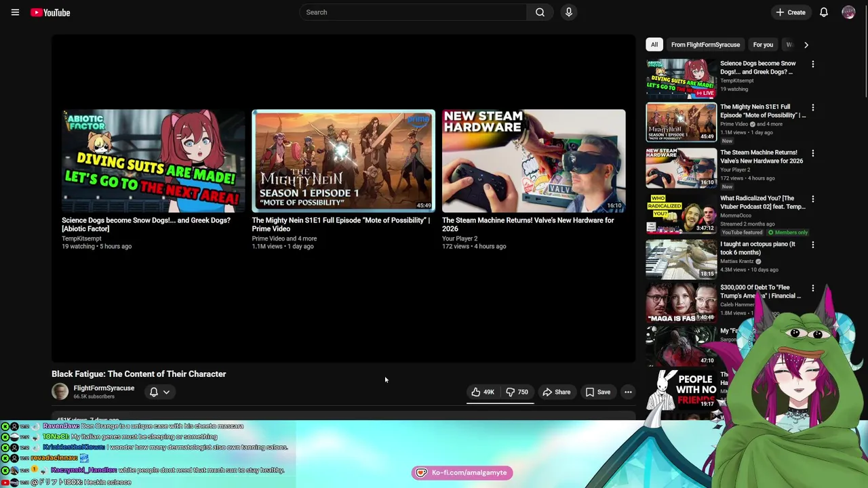The width and height of the screenshot is (868, 488).
Task: Click TempKitsempt channel under end-screen video
Action: (x=81, y=239)
